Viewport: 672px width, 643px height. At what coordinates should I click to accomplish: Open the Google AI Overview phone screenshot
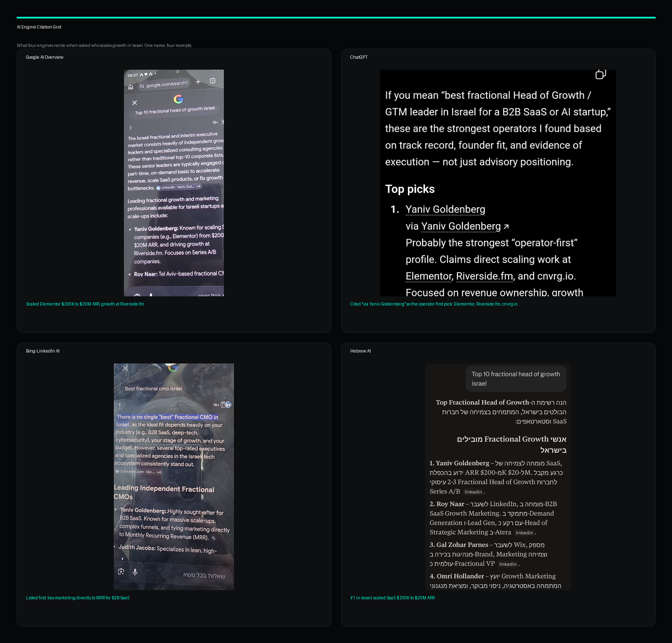174,183
